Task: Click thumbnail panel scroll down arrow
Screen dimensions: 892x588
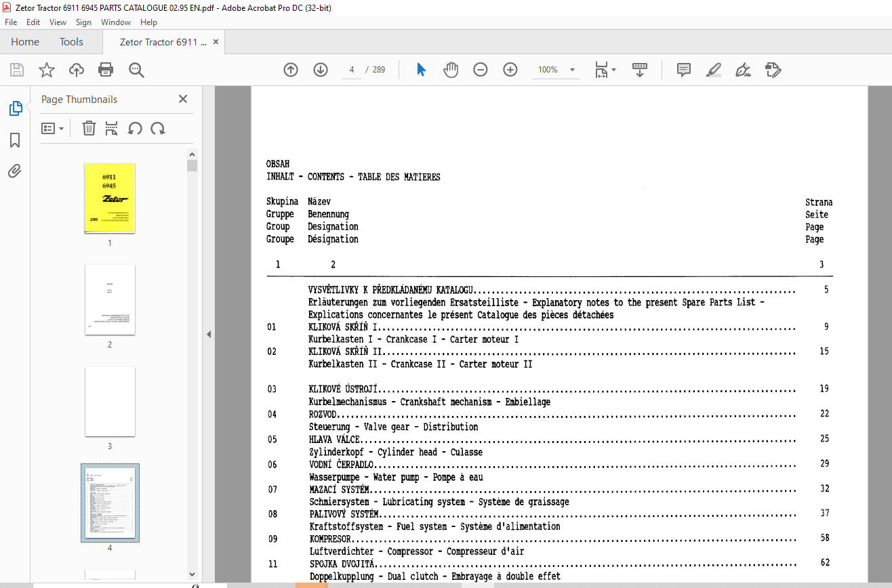Action: click(192, 575)
